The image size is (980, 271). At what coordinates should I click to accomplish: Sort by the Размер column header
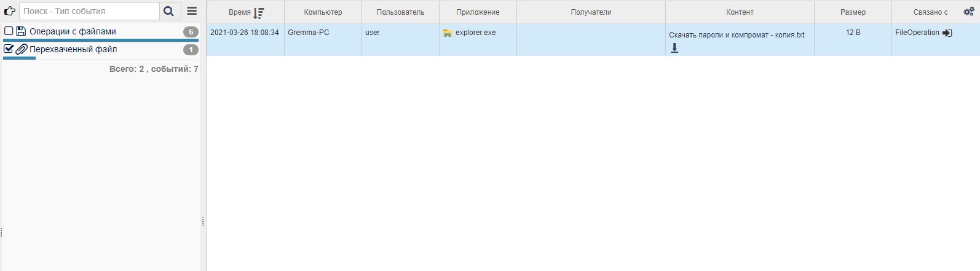point(853,12)
